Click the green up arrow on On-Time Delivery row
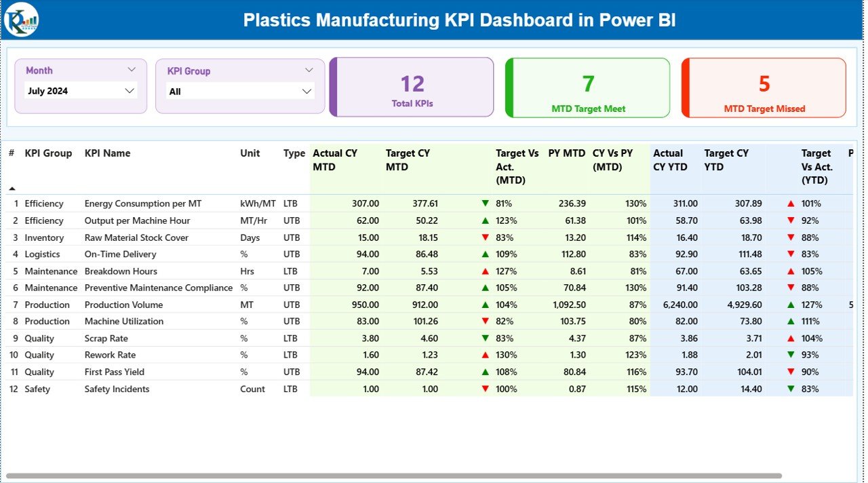This screenshot has width=868, height=483. 485,254
